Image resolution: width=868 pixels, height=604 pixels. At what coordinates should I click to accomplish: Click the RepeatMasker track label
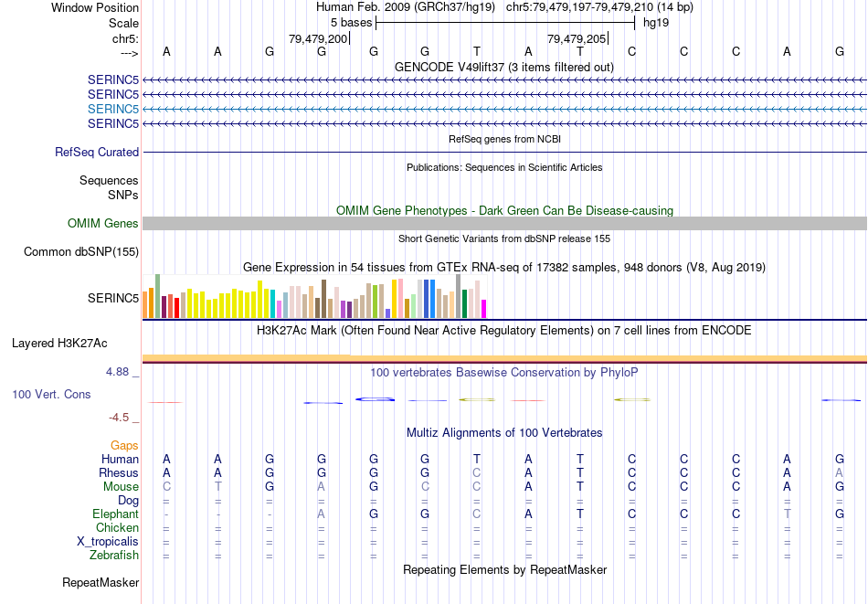coord(101,582)
